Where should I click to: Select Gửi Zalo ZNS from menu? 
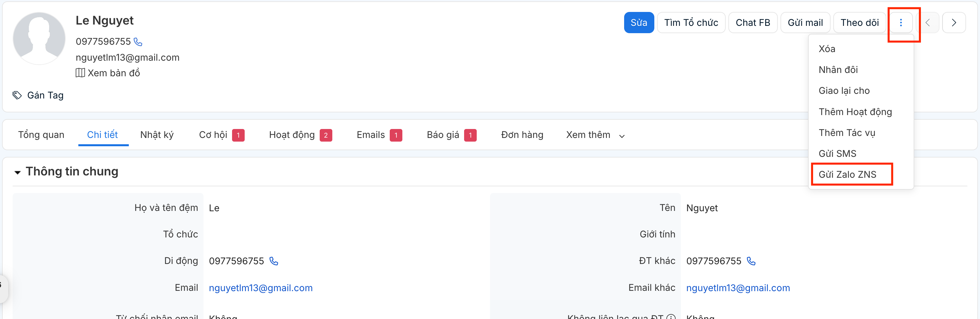click(847, 174)
